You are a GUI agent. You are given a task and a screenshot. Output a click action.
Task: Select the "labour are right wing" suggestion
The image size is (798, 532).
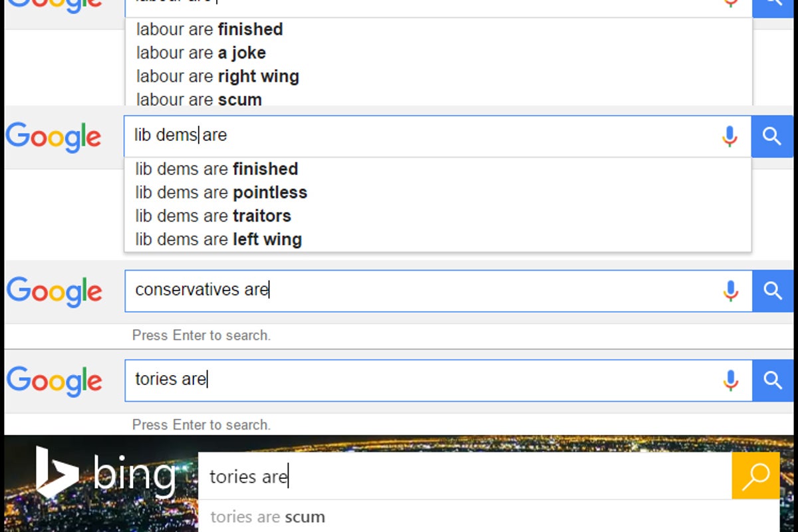tap(216, 76)
